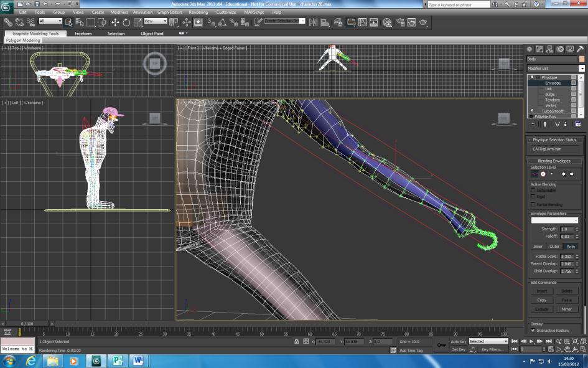Toggle Percent Snap
The height and width of the screenshot is (368, 588).
tap(233, 22)
